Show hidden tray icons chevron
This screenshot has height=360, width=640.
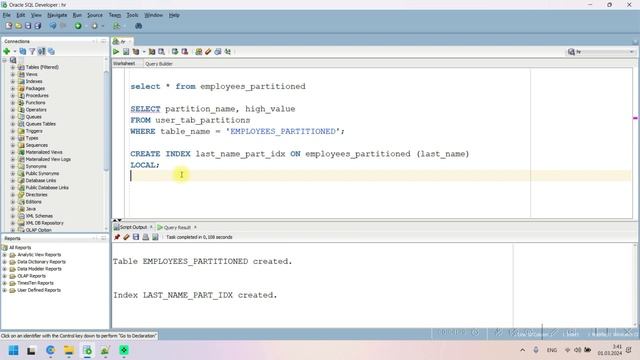(x=522, y=350)
